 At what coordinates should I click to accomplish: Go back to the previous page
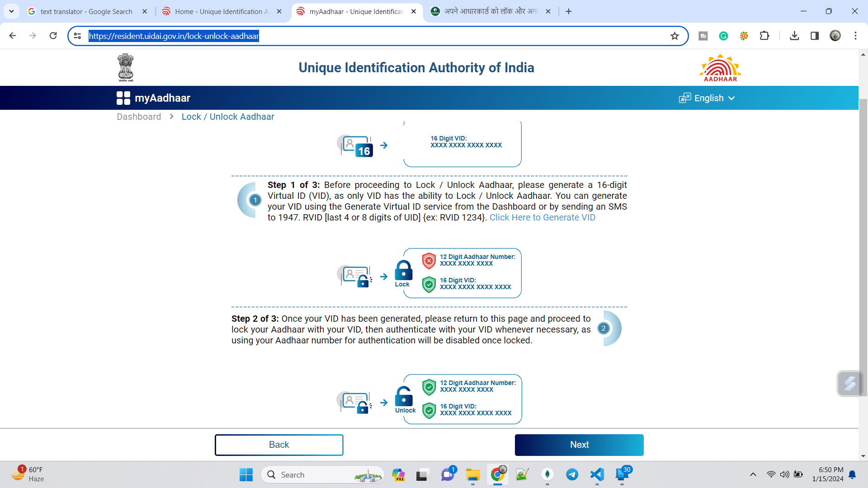[13, 36]
